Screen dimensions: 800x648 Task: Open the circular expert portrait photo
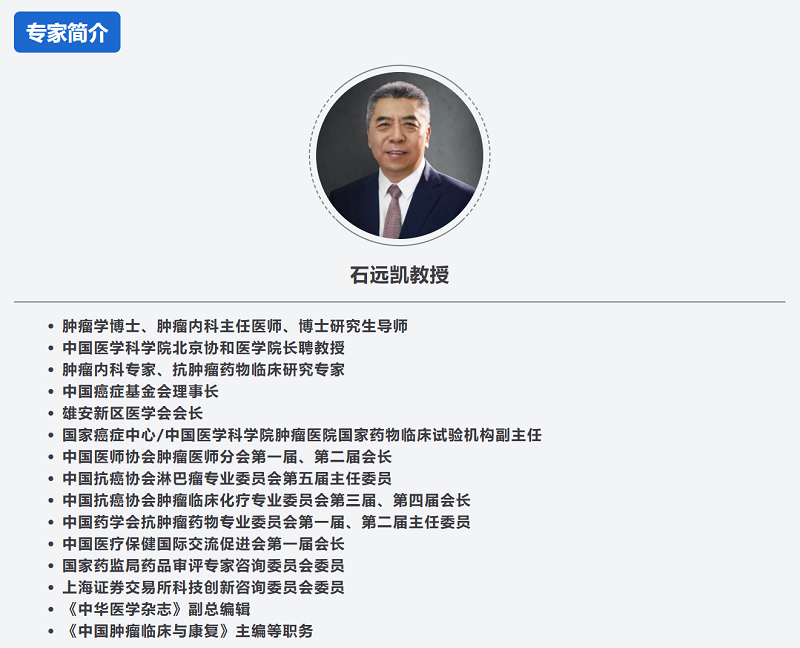[x=399, y=155]
